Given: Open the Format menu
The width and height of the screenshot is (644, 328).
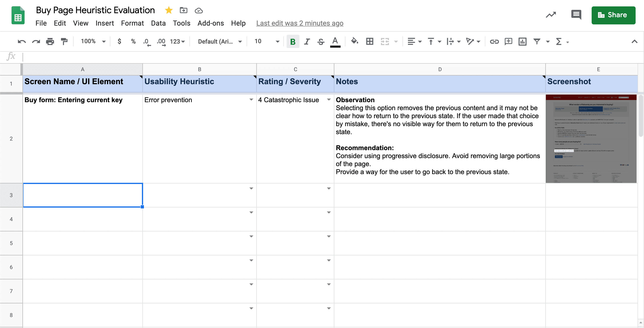Looking at the screenshot, I should (x=132, y=23).
